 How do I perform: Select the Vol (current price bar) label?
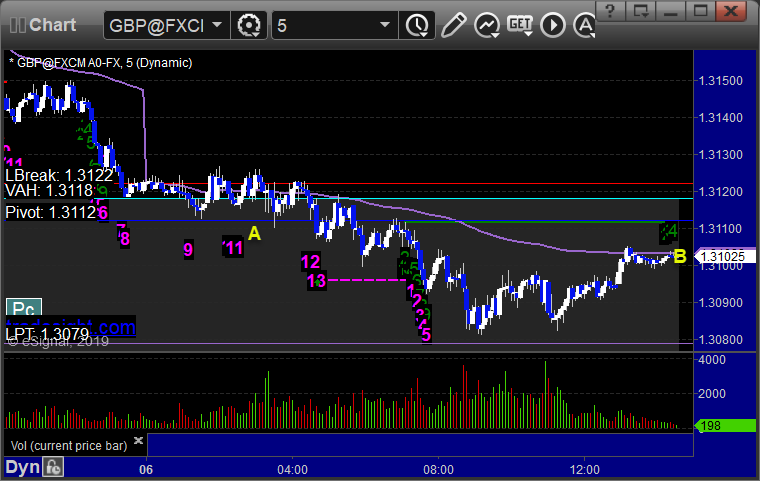(x=69, y=446)
